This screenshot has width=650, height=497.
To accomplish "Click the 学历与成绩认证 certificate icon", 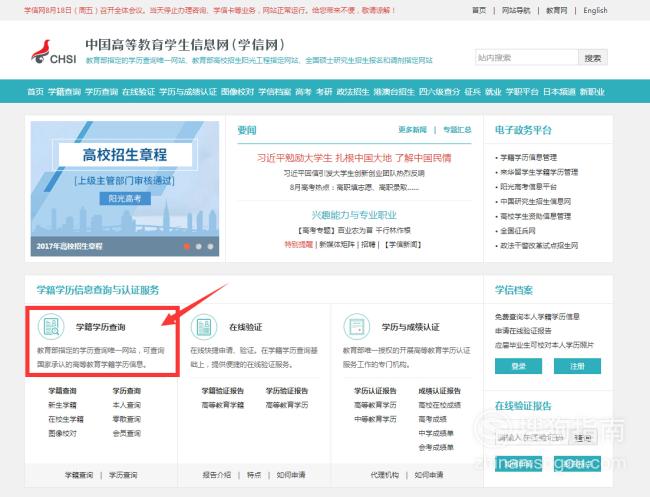I will pyautogui.click(x=357, y=327).
